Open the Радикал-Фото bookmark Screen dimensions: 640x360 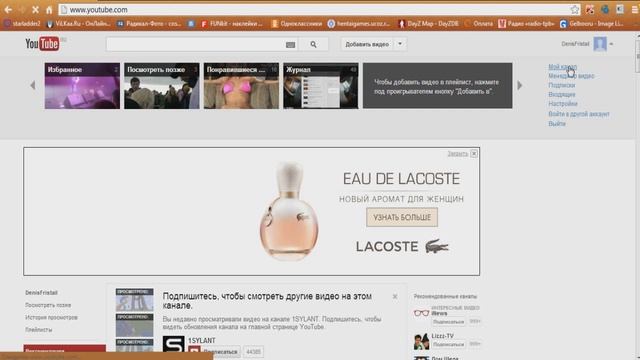[x=149, y=24]
